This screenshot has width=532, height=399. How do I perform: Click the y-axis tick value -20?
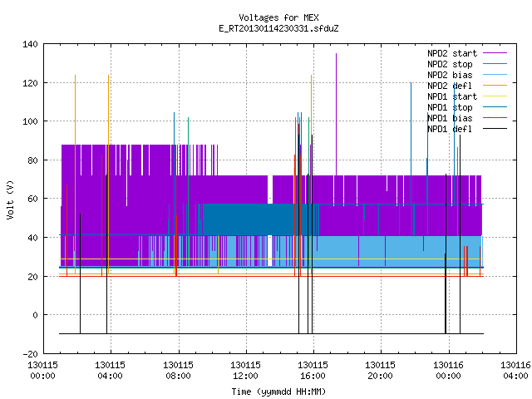(x=30, y=354)
